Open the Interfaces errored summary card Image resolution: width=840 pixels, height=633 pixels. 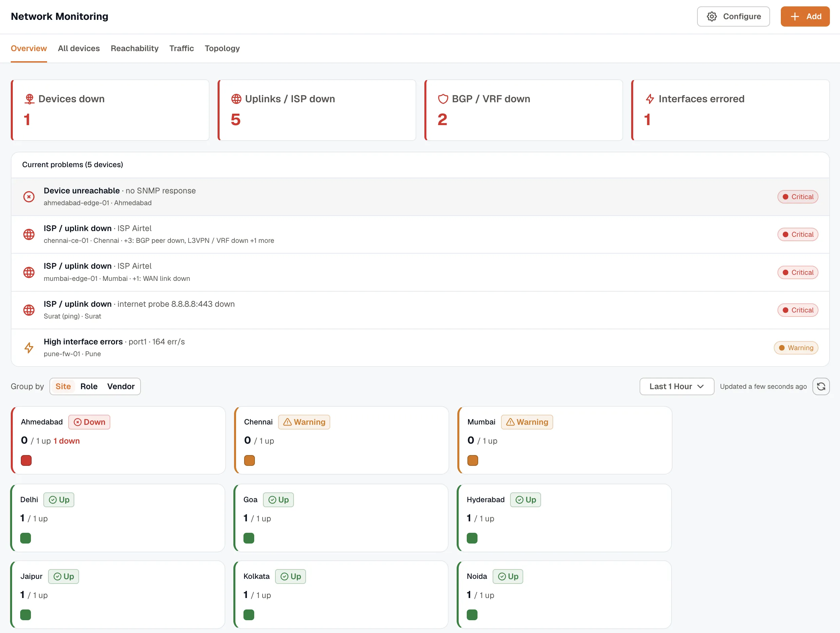(x=730, y=110)
